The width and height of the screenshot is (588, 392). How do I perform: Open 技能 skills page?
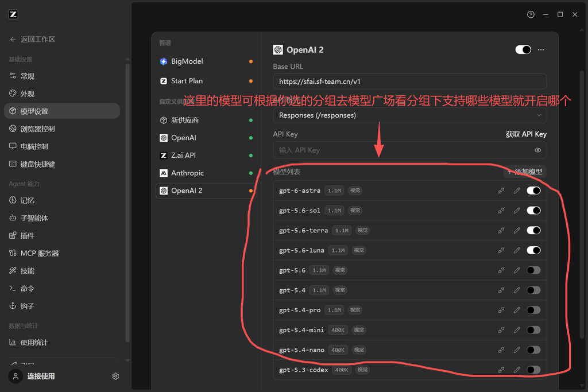(62, 271)
